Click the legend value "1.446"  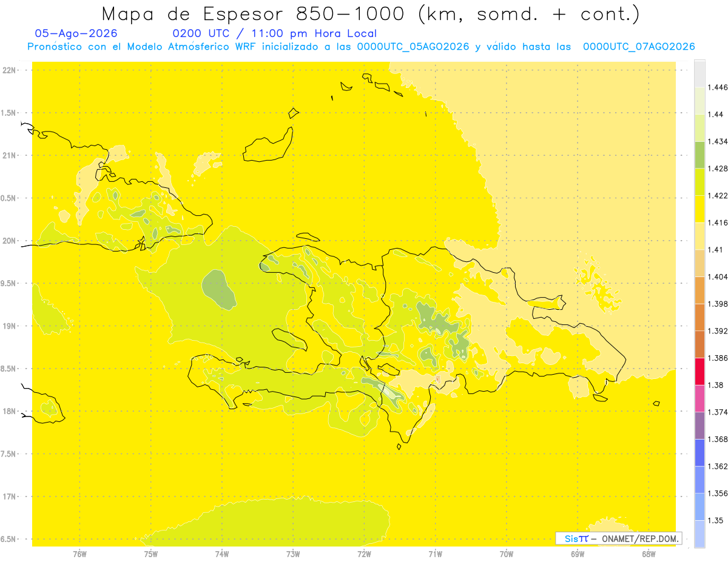pyautogui.click(x=718, y=87)
